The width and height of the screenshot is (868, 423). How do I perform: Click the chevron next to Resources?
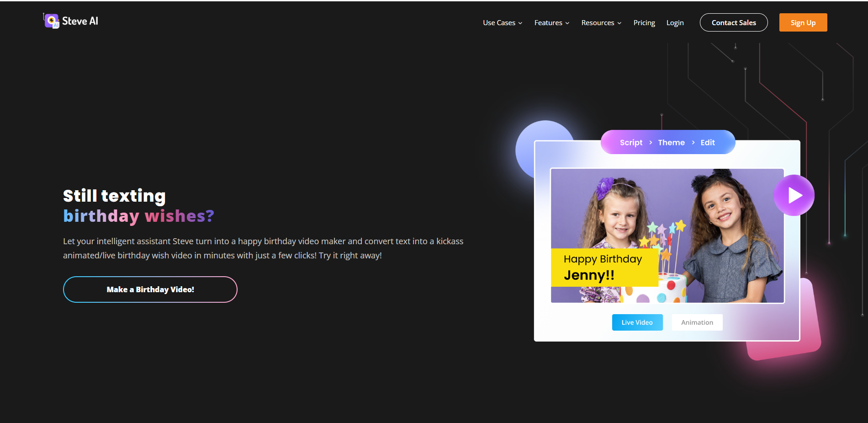point(619,23)
